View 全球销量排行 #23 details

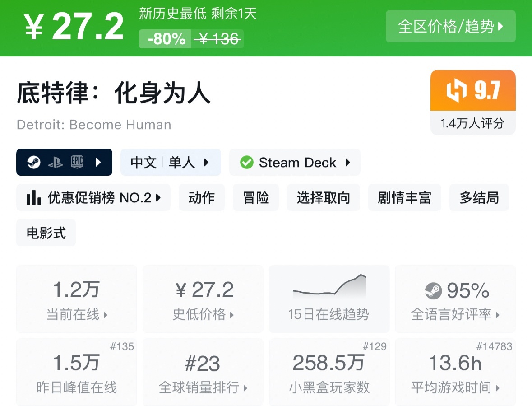pyautogui.click(x=203, y=372)
